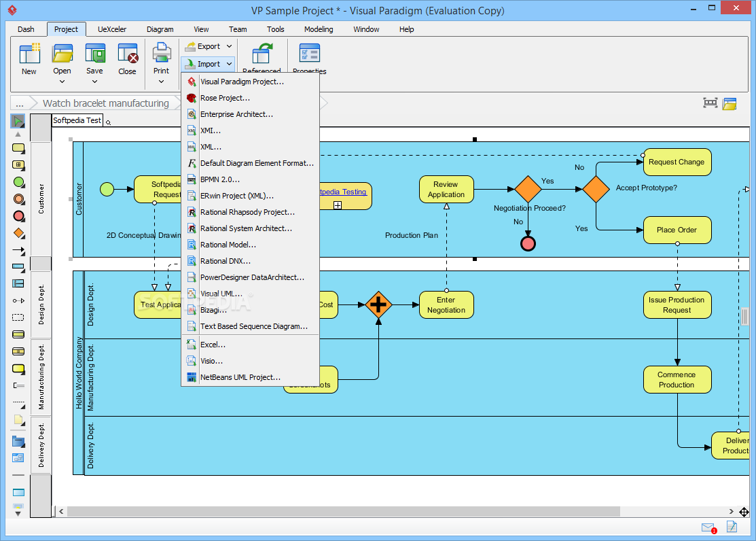Click the horizontal scrollbar left arrow
Viewport: 756px width, 541px height.
pos(61,512)
